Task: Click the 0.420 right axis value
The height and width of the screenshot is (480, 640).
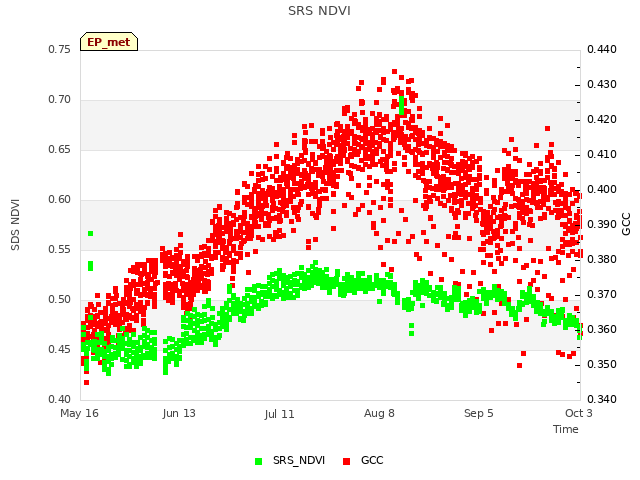Action: click(602, 120)
